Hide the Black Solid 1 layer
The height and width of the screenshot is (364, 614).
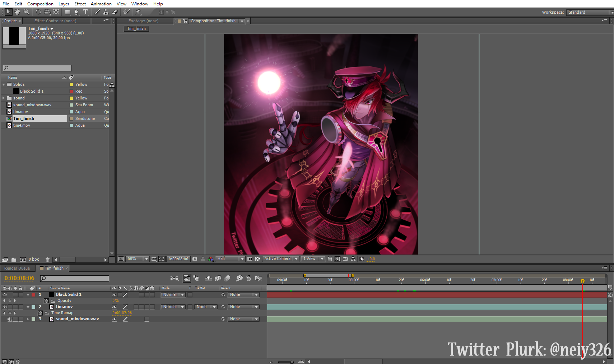click(x=5, y=295)
